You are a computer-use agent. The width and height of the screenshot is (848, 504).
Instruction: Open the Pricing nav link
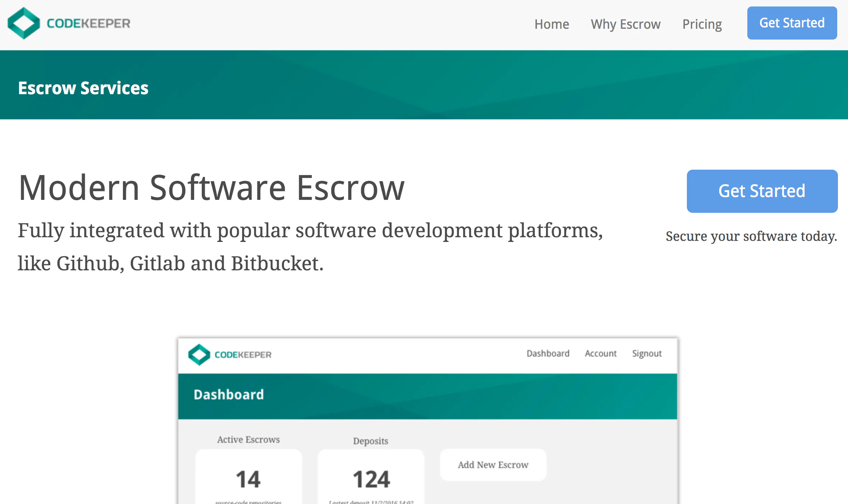pos(702,24)
